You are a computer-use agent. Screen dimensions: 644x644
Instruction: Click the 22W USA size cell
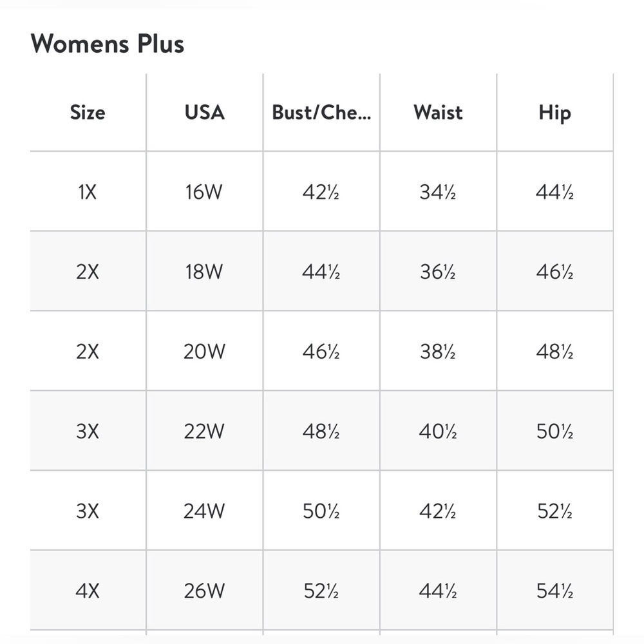click(204, 431)
